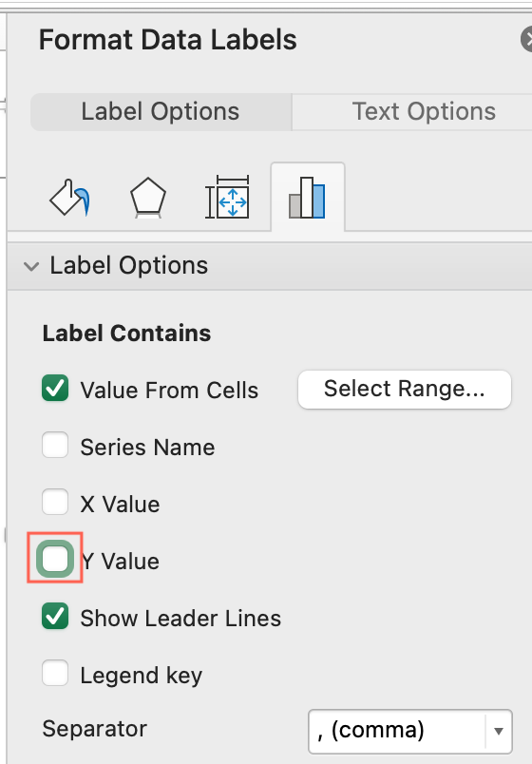Image resolution: width=532 pixels, height=764 pixels.
Task: Click the Show Leader Lines label
Action: [180, 619]
